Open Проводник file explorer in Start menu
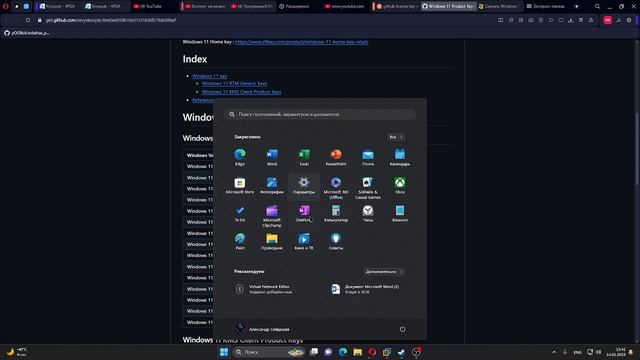Screen dimensions: 640x360 pos(272,241)
